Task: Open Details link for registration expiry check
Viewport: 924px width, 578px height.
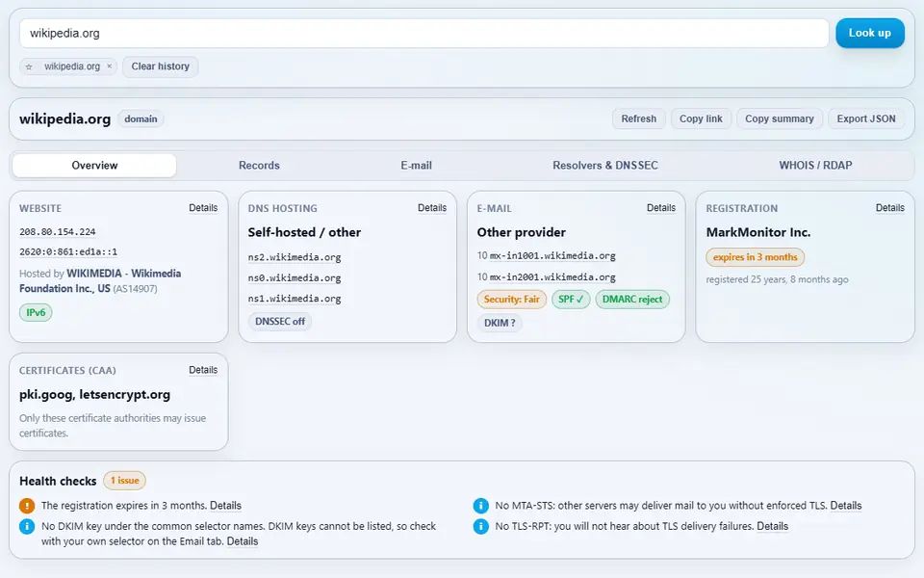Action: pos(225,506)
